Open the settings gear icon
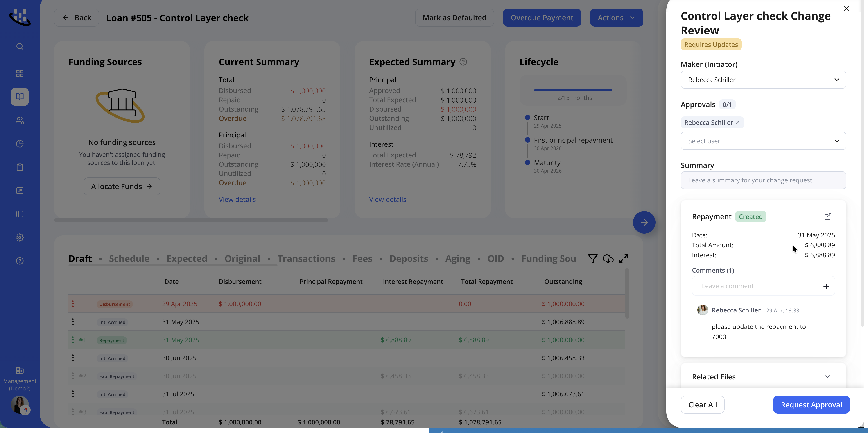Screen dimensions: 868x433 click(x=20, y=237)
